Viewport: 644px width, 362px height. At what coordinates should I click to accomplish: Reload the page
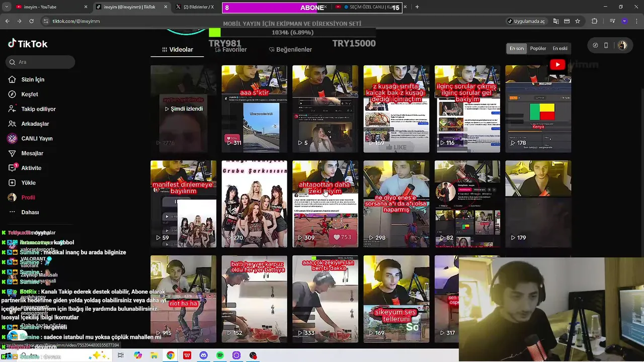[31, 21]
